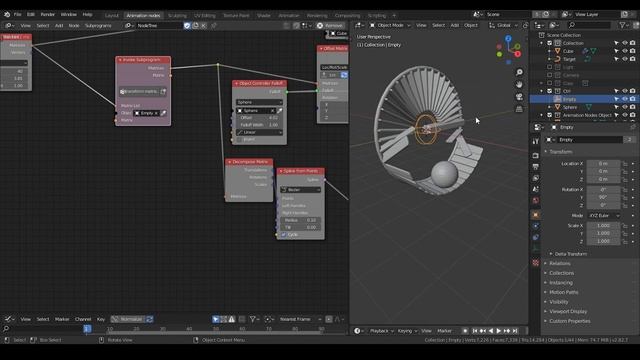Click the outliner search field

(589, 25)
